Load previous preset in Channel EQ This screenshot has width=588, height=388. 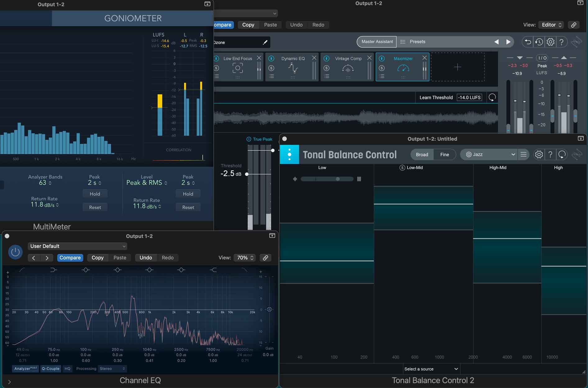[x=34, y=258]
